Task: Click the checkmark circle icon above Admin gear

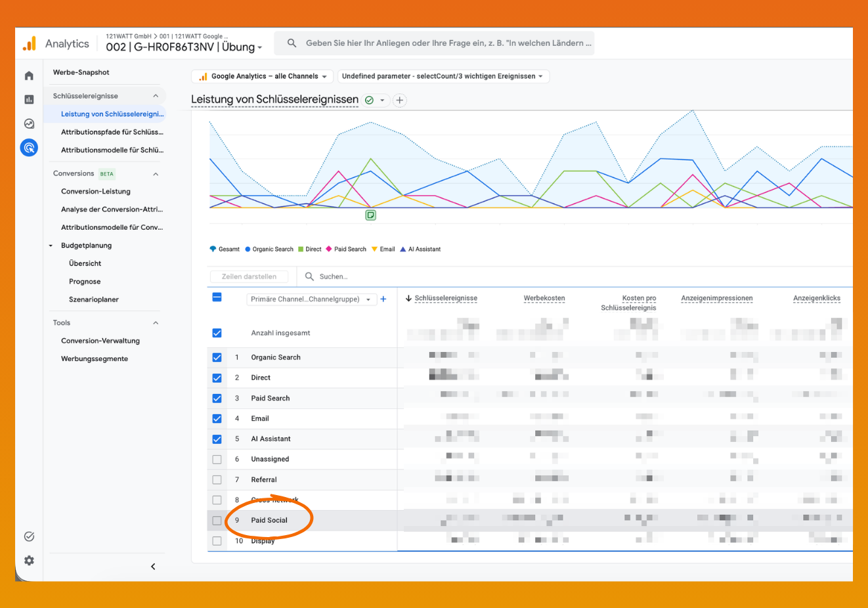Action: point(29,536)
